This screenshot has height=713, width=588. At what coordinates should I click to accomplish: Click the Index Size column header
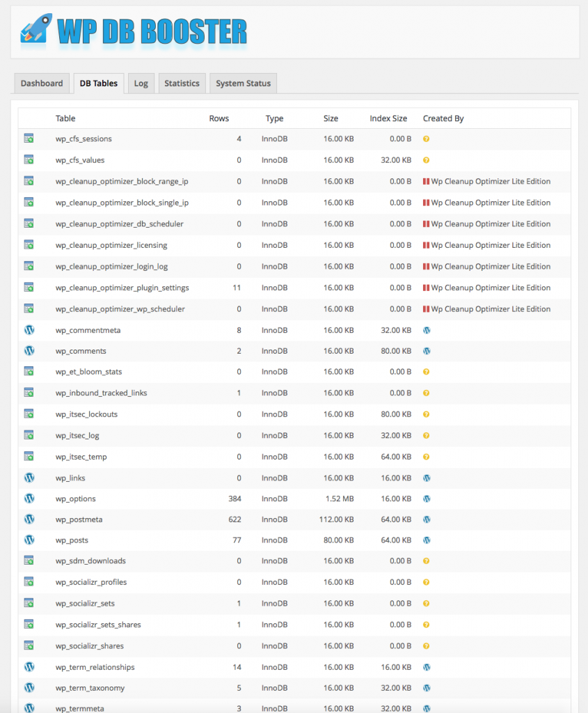[x=388, y=118]
